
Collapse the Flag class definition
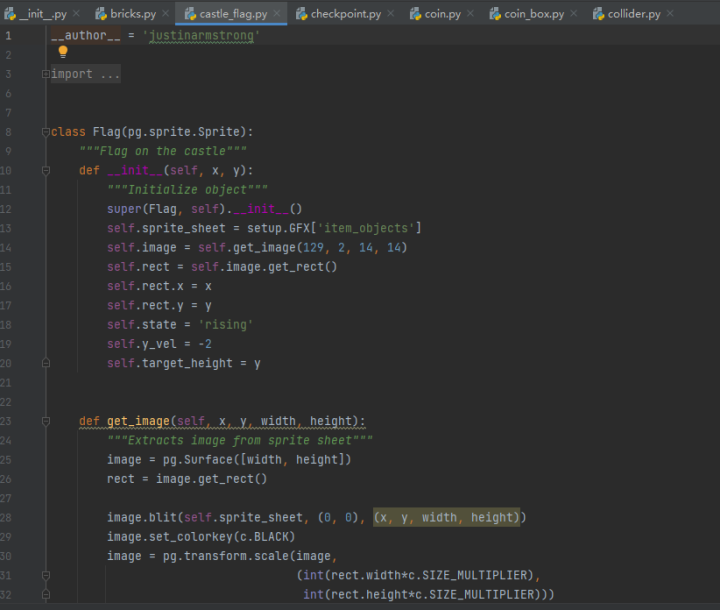[x=45, y=132]
